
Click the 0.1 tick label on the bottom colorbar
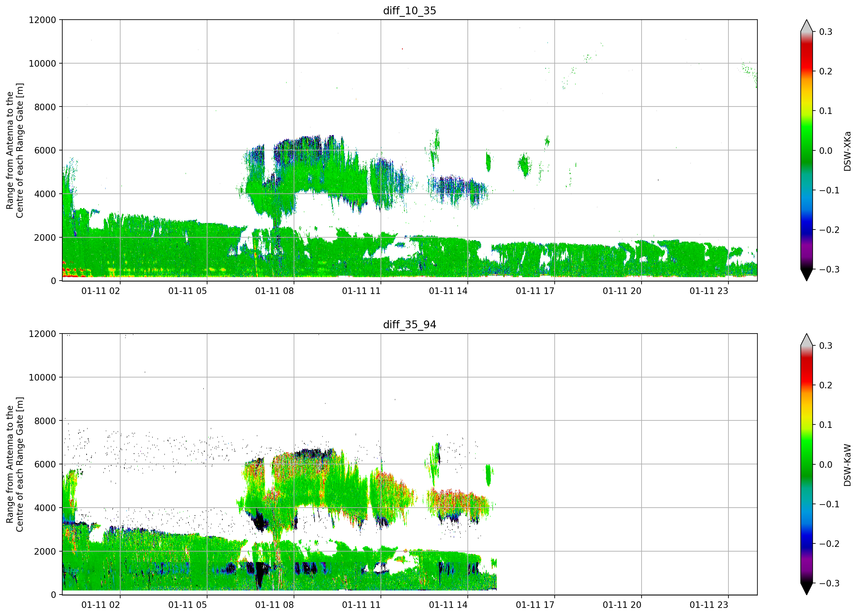coord(826,425)
